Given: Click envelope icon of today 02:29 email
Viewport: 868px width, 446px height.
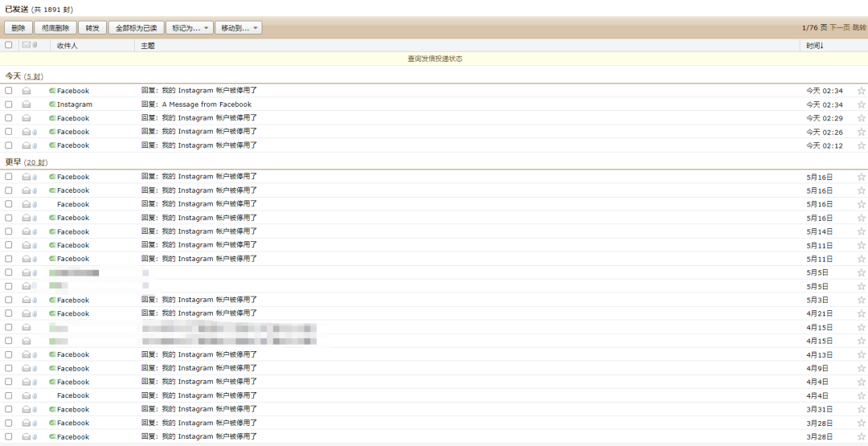Looking at the screenshot, I should [x=26, y=118].
